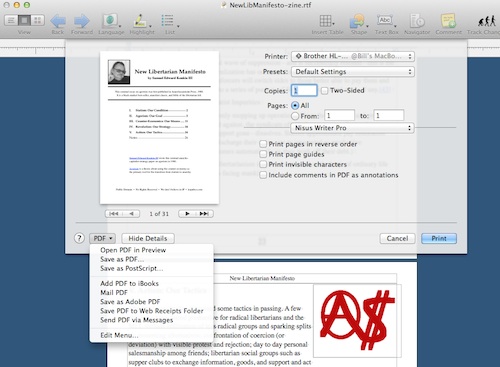Click the yellow minimize window button
The image size is (500, 367).
point(17,5)
